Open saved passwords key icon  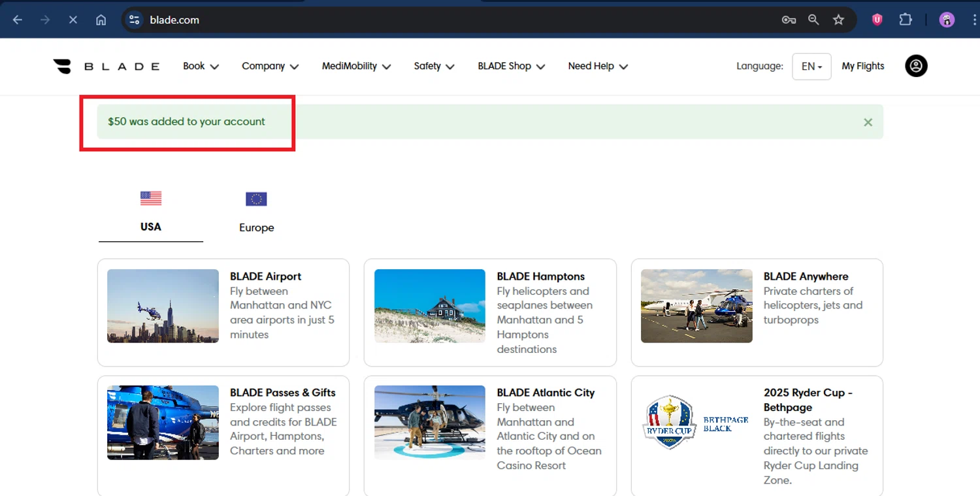pos(789,20)
